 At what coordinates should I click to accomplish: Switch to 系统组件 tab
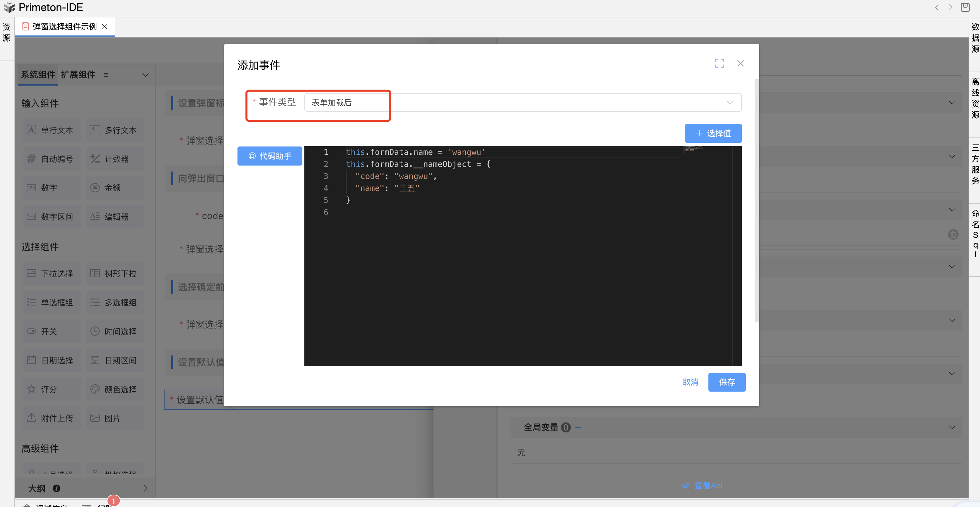[38, 75]
